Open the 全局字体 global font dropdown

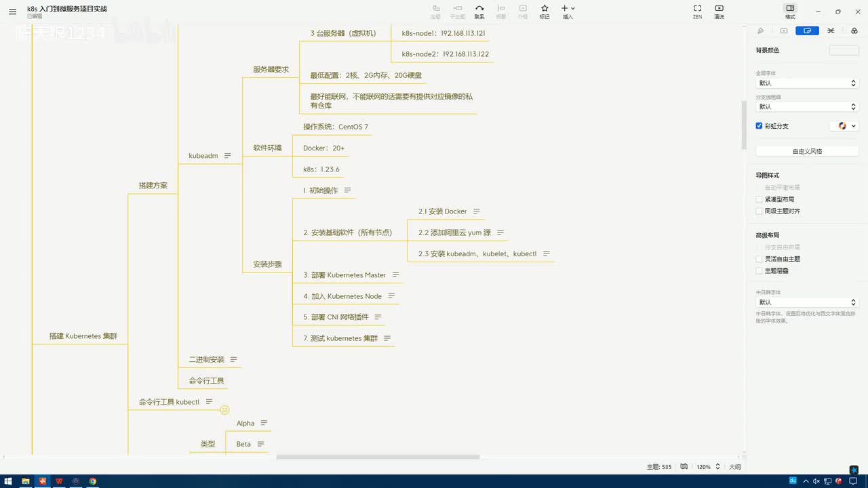pos(807,83)
